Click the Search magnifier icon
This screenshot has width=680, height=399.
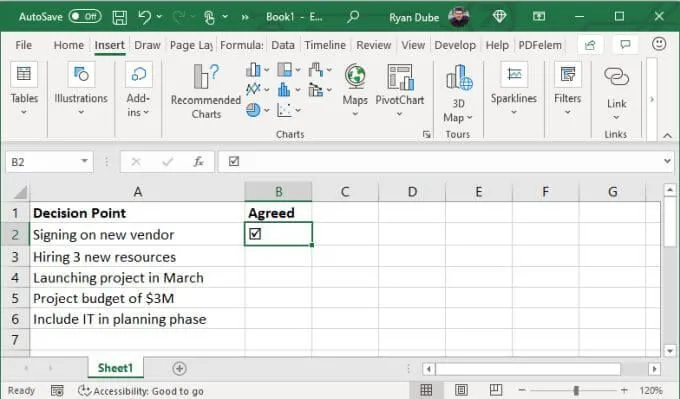point(353,17)
